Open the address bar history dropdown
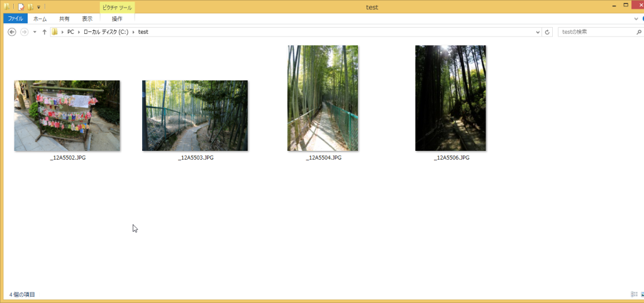 pos(538,32)
